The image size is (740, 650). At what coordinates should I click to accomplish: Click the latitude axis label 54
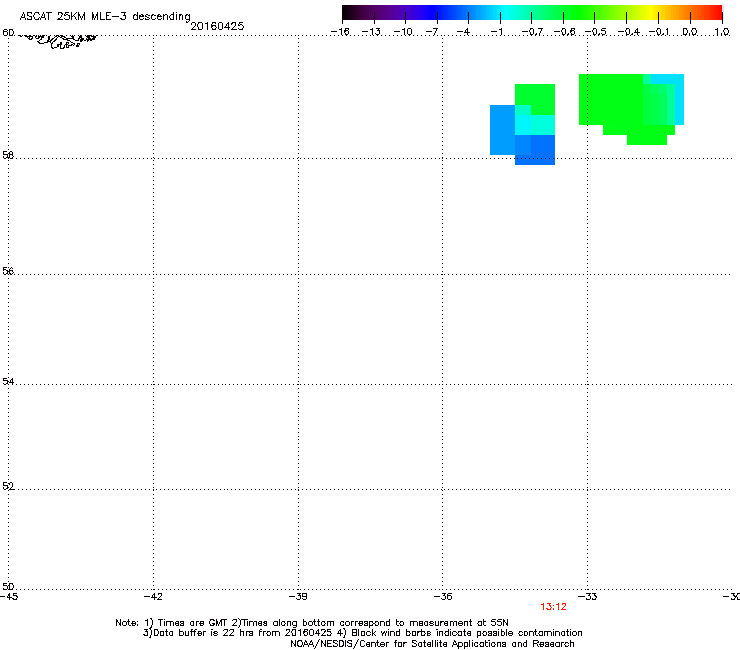tap(8, 381)
